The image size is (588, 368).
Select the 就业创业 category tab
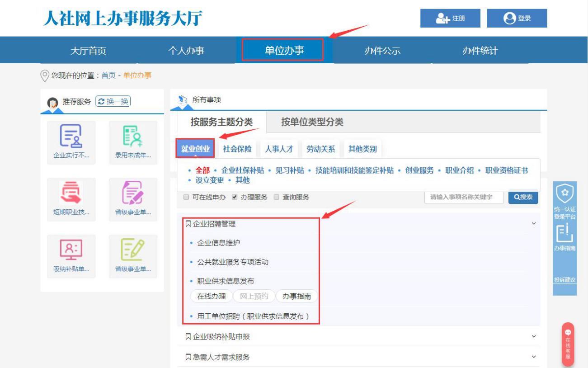195,149
